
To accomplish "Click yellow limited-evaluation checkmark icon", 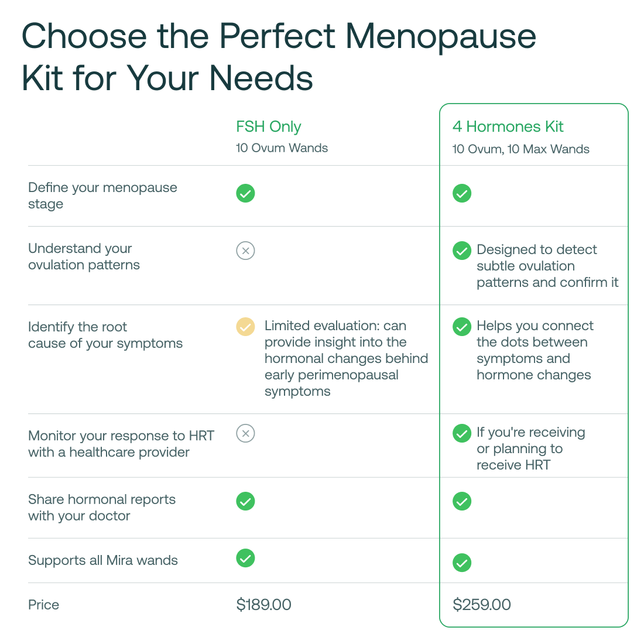I will 245,327.
